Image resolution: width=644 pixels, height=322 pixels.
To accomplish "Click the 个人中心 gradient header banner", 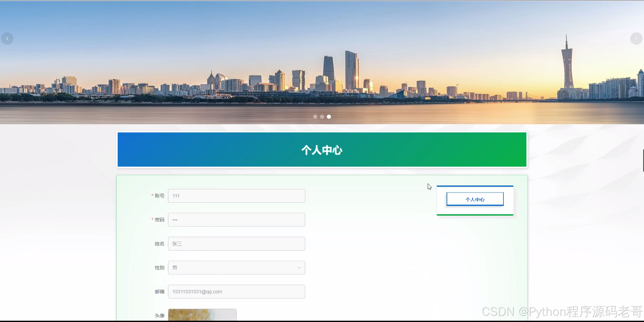I will pos(322,150).
